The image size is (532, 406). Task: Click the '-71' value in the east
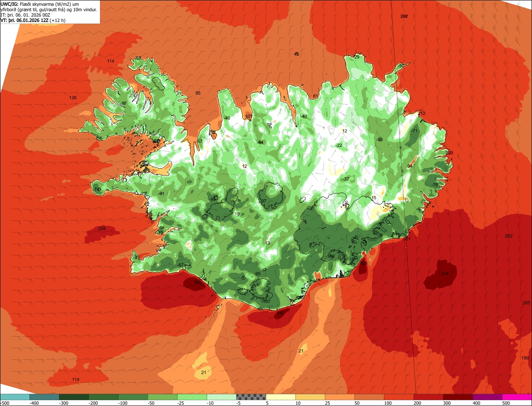414,131
